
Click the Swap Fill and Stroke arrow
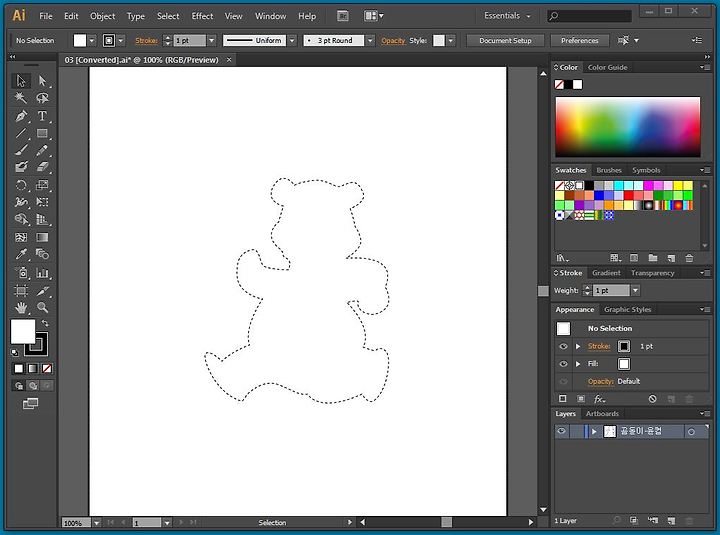pyautogui.click(x=45, y=323)
